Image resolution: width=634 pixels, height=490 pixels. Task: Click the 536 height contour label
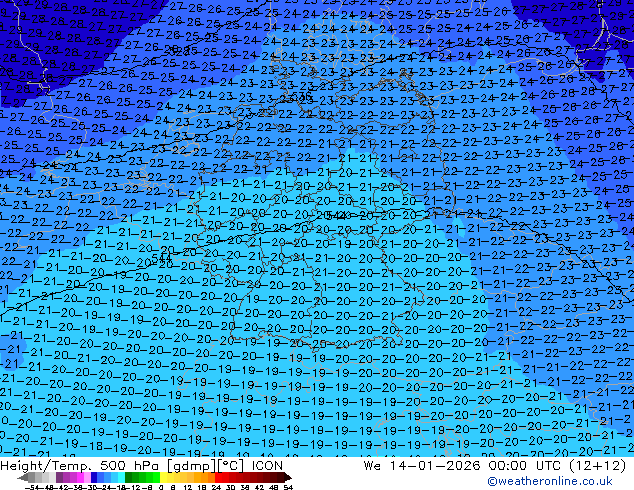(301, 96)
